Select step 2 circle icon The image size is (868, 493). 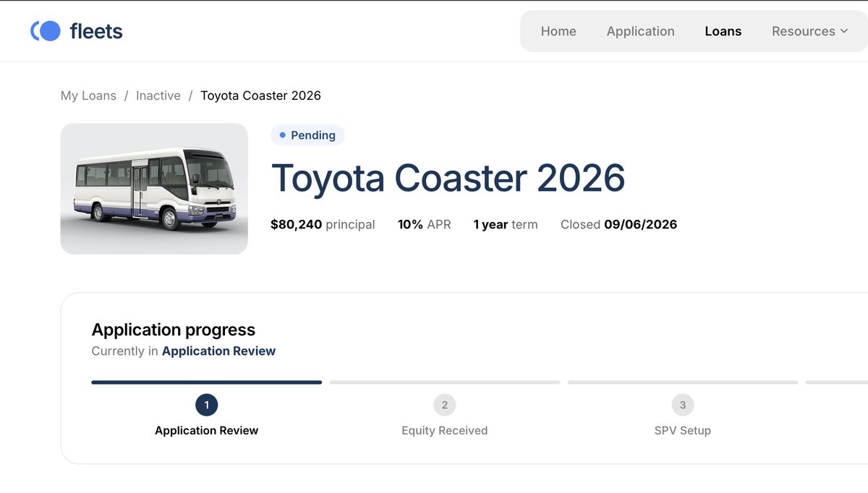click(x=444, y=405)
